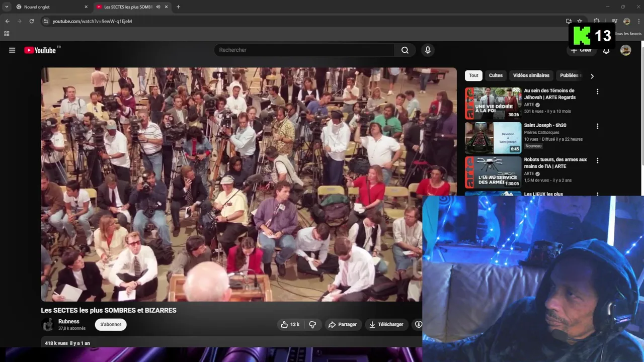This screenshot has width=644, height=362.
Task: Reload the current page
Action: [31, 21]
